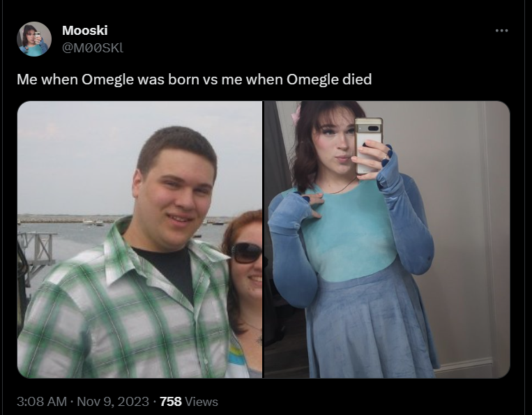Image resolution: width=532 pixels, height=415 pixels.
Task: Open Mooski's circular profile avatar
Action: click(34, 39)
